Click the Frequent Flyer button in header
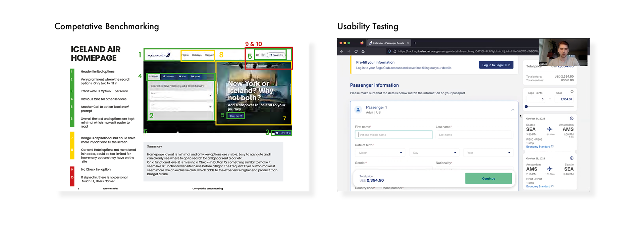Screen dimensions: 644x230 (276, 55)
